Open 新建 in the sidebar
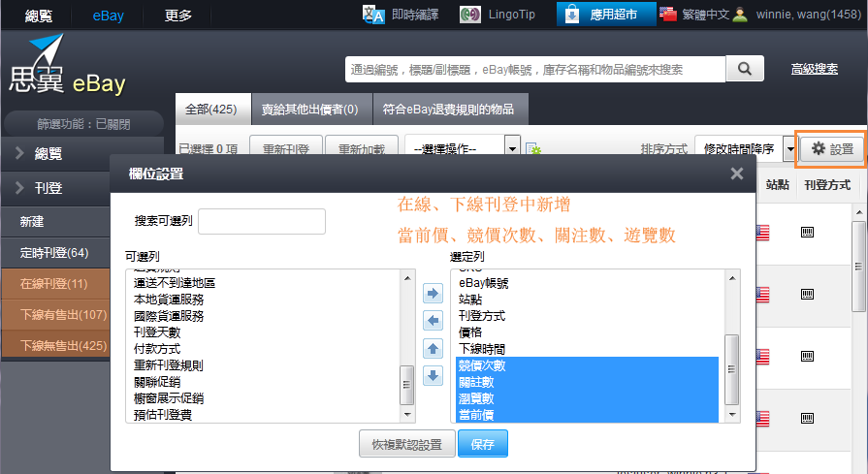The height and width of the screenshot is (474, 868). point(56,222)
